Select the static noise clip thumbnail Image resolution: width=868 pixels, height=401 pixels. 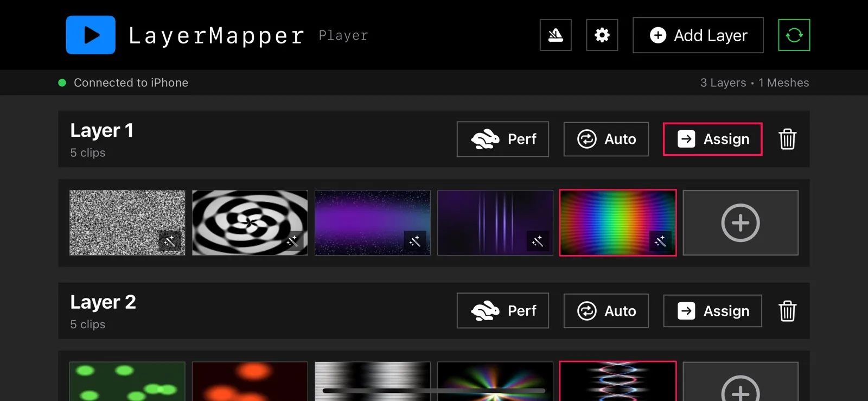tap(127, 222)
